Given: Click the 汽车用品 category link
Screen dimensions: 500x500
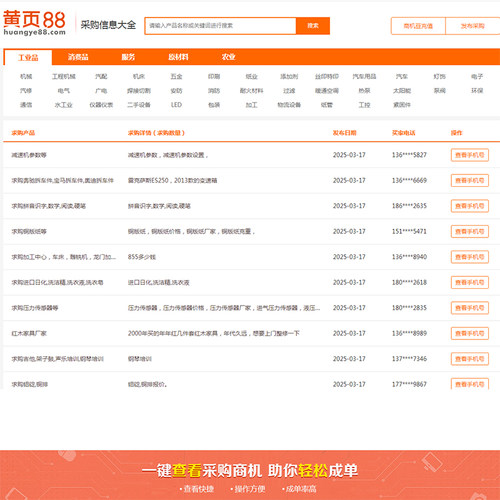Looking at the screenshot, I should (x=364, y=77).
